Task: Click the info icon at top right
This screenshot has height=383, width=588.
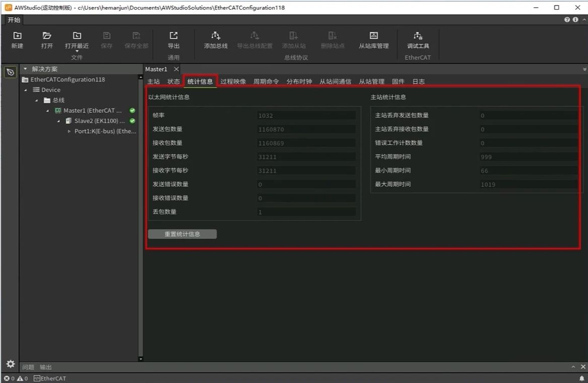Action: pos(575,20)
